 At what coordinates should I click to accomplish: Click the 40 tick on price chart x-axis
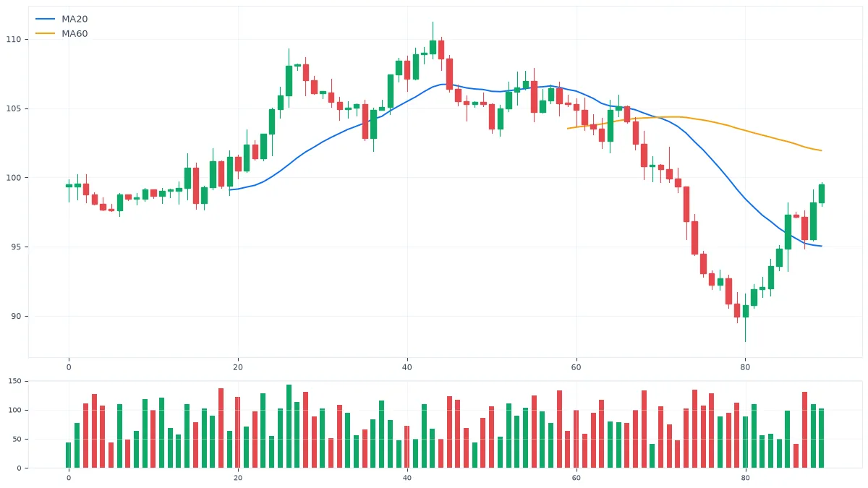(x=407, y=367)
